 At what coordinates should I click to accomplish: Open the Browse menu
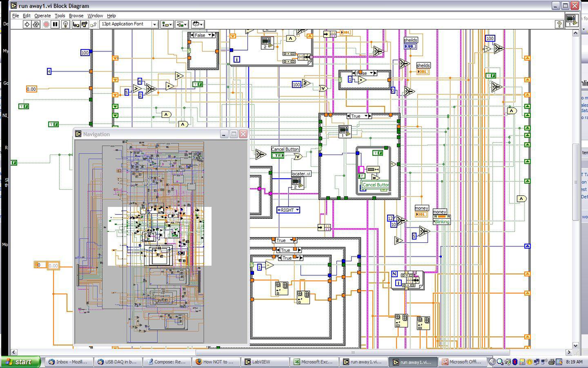[x=76, y=15]
